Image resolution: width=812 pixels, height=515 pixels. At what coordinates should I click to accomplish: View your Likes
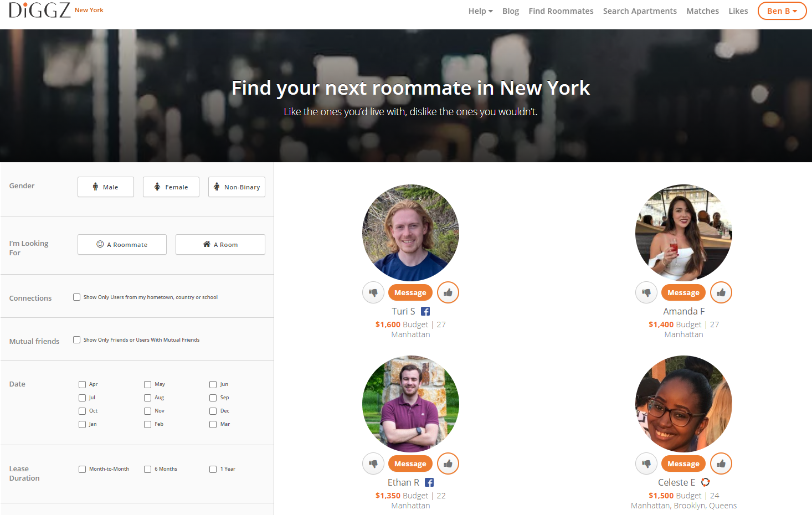click(738, 11)
